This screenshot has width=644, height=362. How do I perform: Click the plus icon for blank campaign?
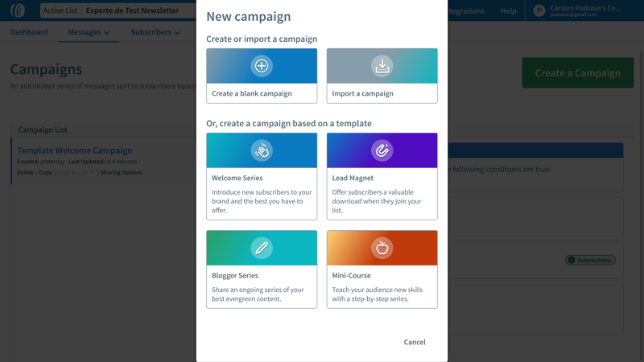tap(262, 66)
